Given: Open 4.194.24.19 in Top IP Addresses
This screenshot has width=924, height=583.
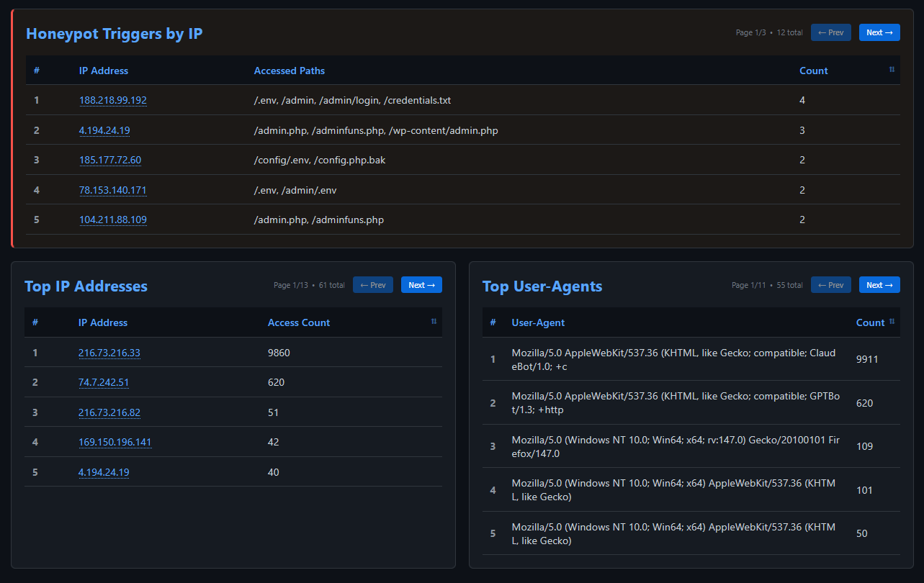Looking at the screenshot, I should click(104, 472).
